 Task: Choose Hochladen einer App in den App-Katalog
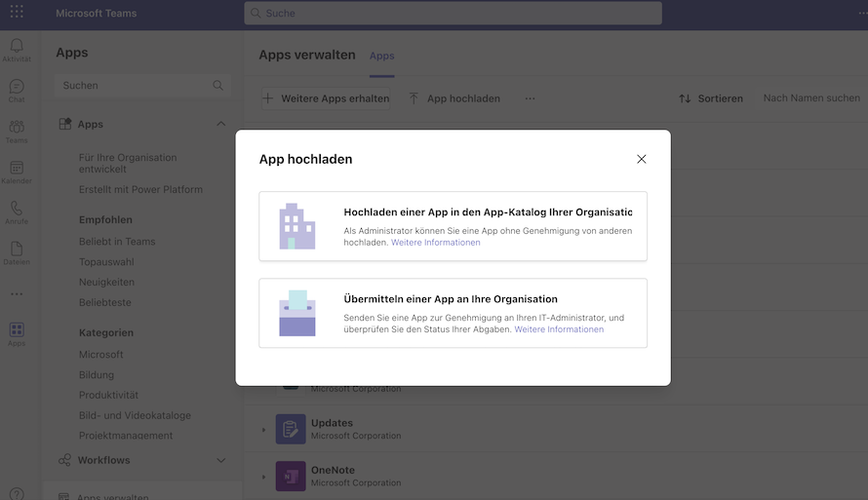[x=453, y=226]
